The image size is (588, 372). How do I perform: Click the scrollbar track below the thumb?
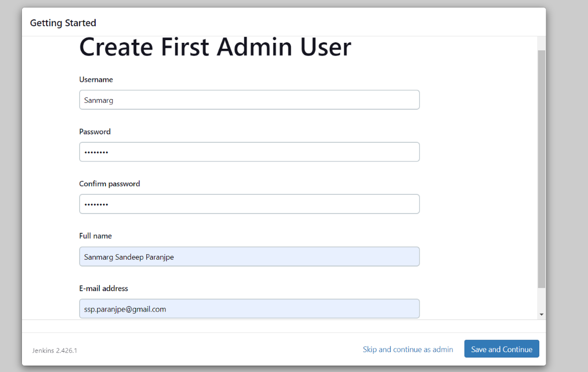click(541, 299)
